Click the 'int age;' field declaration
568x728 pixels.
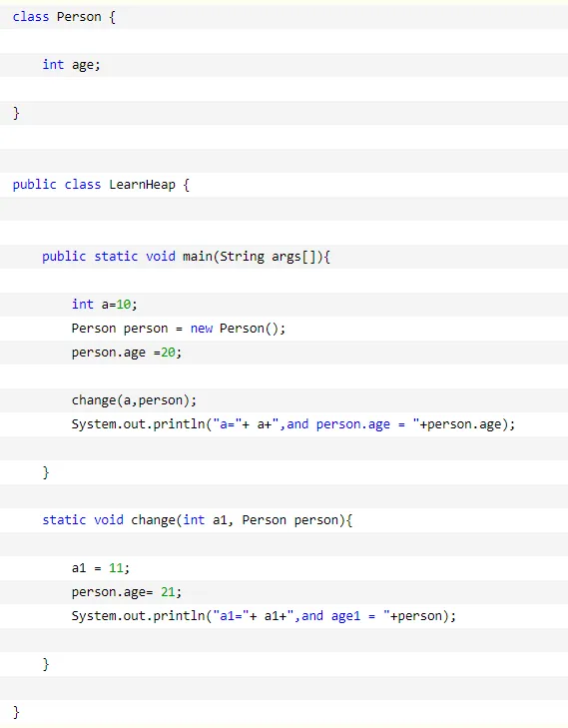pyautogui.click(x=71, y=65)
